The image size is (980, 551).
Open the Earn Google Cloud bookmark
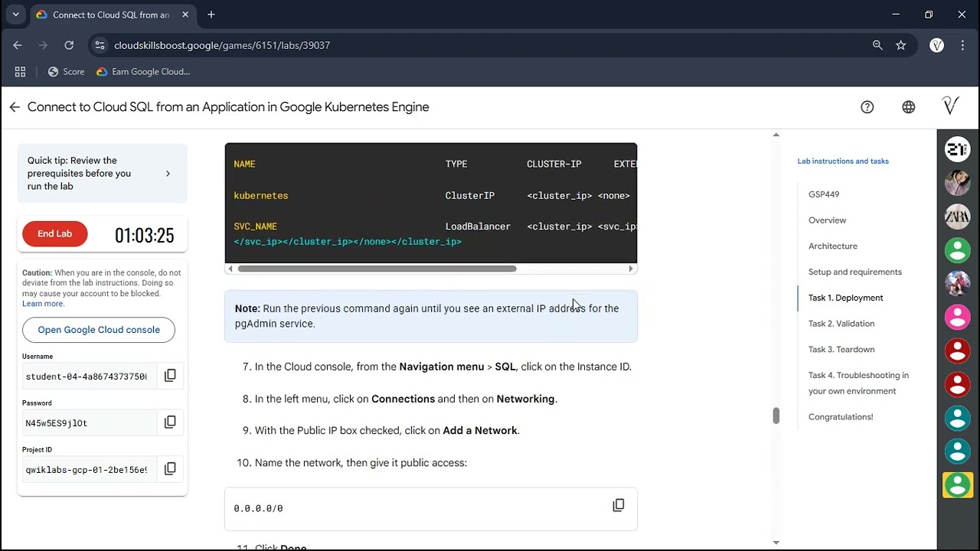click(x=143, y=71)
